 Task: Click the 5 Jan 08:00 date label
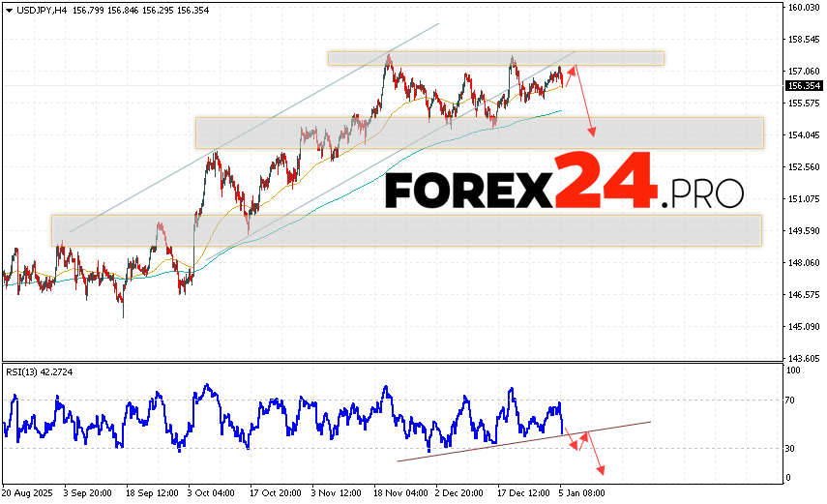(x=583, y=491)
